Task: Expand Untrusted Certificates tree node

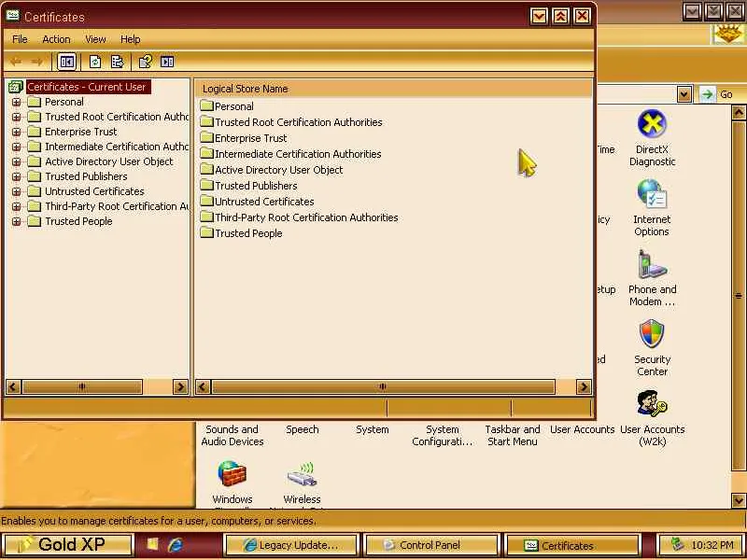Action: click(x=16, y=191)
